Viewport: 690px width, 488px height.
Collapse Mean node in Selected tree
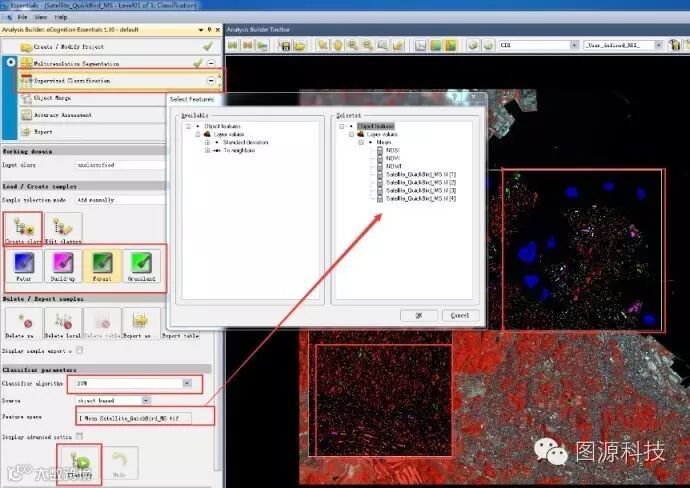click(x=361, y=142)
